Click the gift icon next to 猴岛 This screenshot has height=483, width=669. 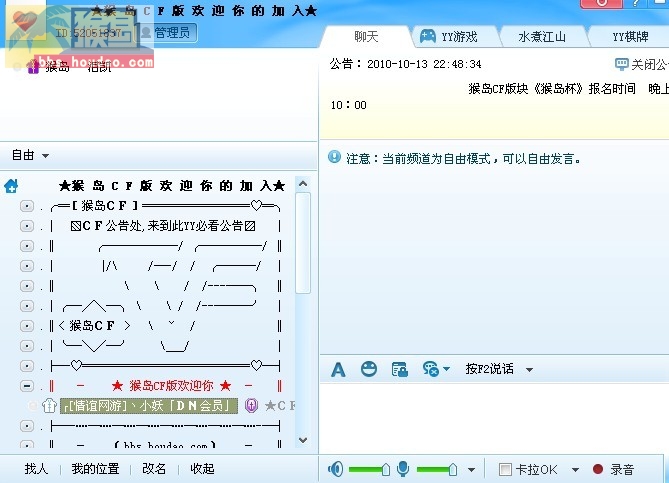[x=33, y=66]
